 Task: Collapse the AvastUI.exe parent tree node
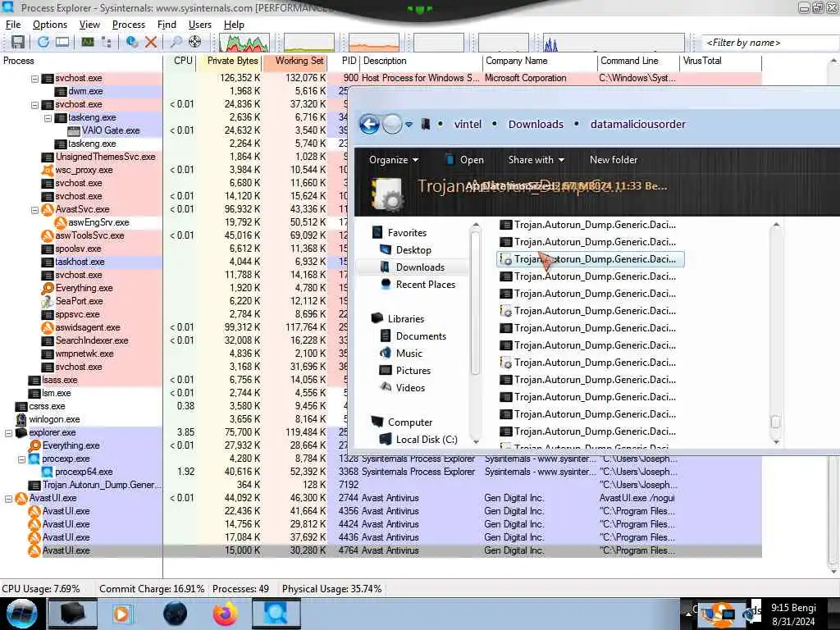coord(8,499)
